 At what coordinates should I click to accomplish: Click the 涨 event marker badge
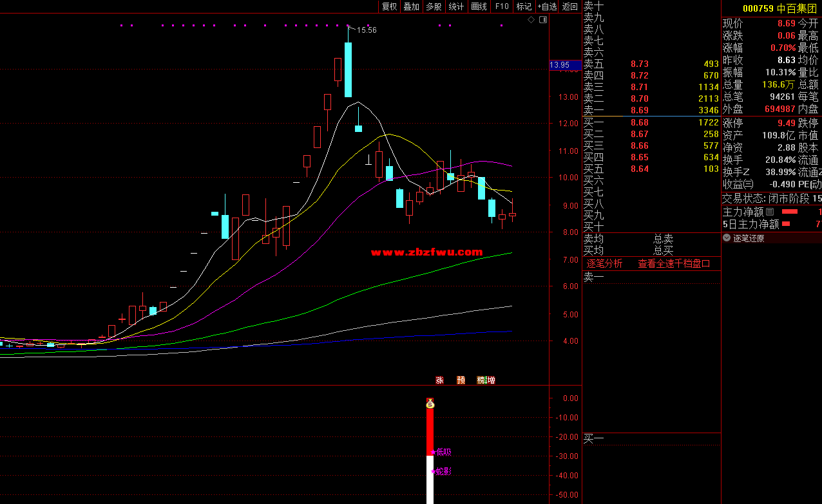click(440, 380)
